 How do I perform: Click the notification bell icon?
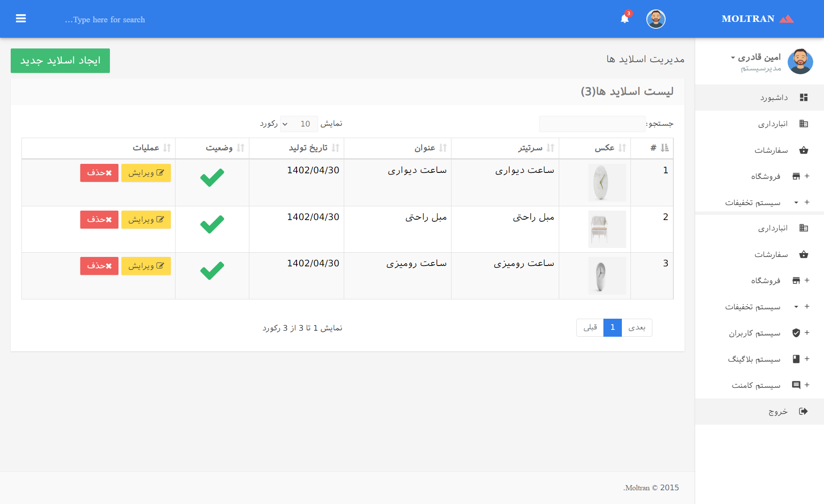point(624,19)
